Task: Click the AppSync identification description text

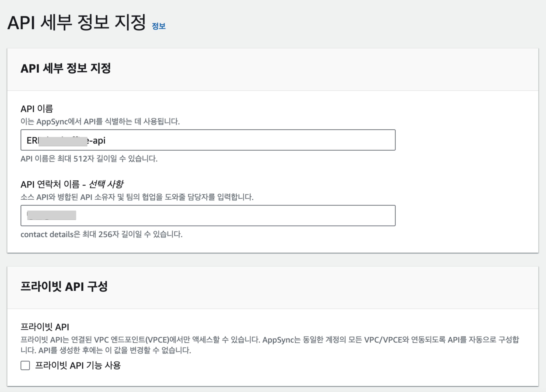Action: click(x=100, y=121)
